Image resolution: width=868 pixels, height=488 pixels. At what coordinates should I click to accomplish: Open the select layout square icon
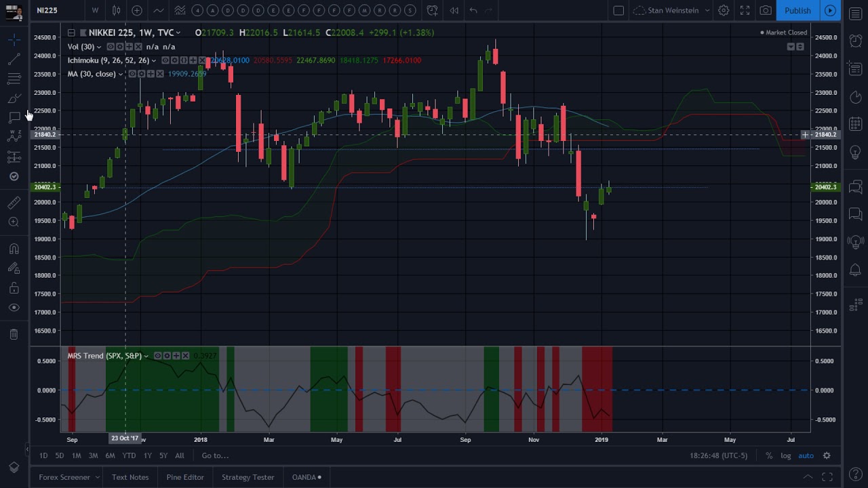click(618, 10)
